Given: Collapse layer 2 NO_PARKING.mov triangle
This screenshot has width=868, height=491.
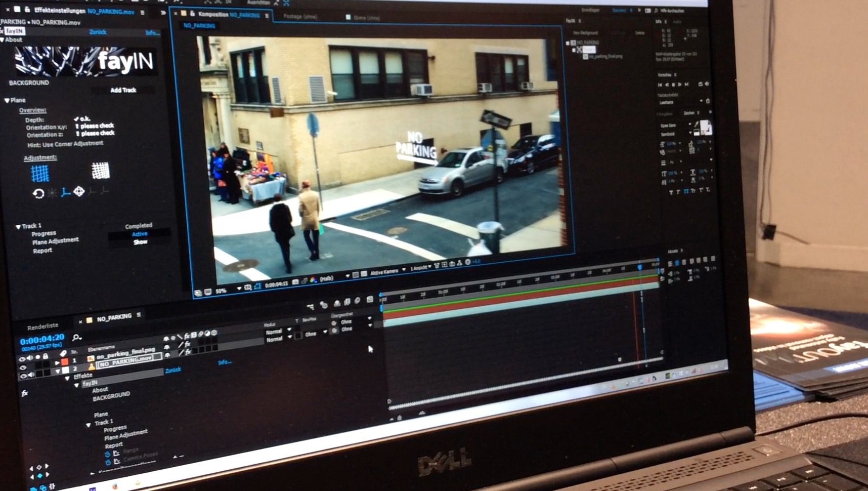Looking at the screenshot, I should pos(57,371).
